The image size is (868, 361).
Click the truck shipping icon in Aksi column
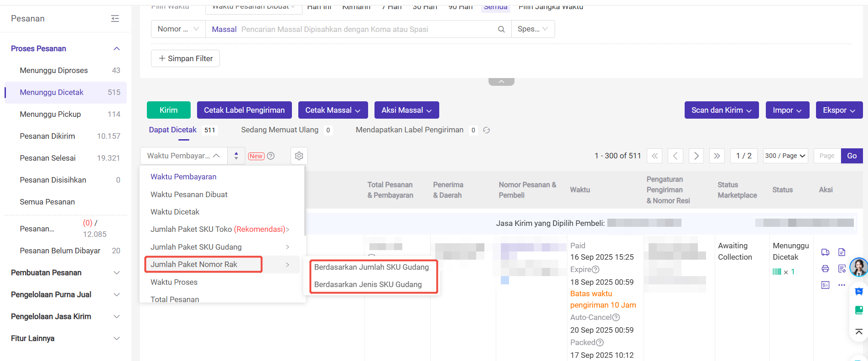pos(825,252)
